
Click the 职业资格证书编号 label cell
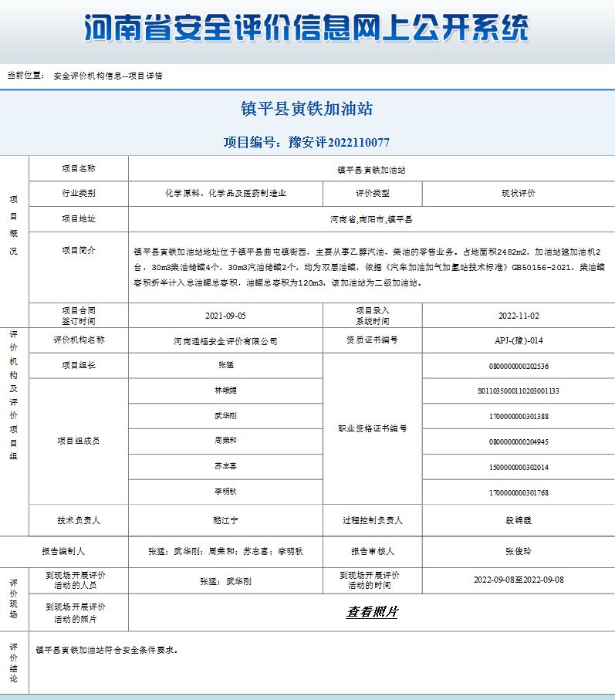(x=372, y=428)
